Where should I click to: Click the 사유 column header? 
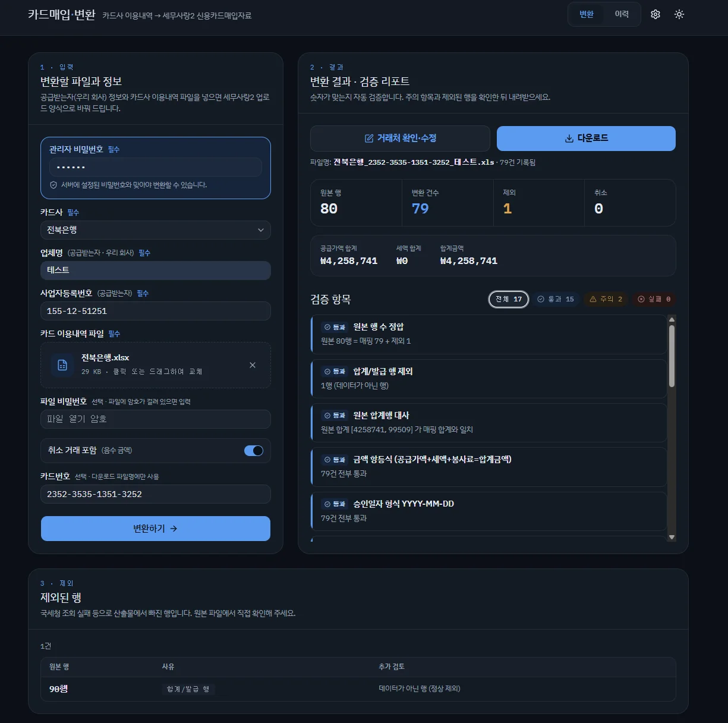pyautogui.click(x=168, y=667)
